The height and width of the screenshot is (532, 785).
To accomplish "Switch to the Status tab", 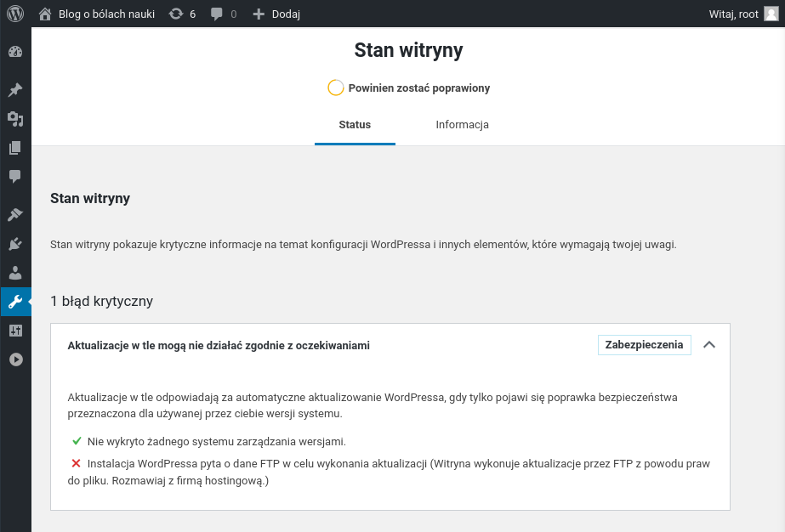I will (x=355, y=125).
